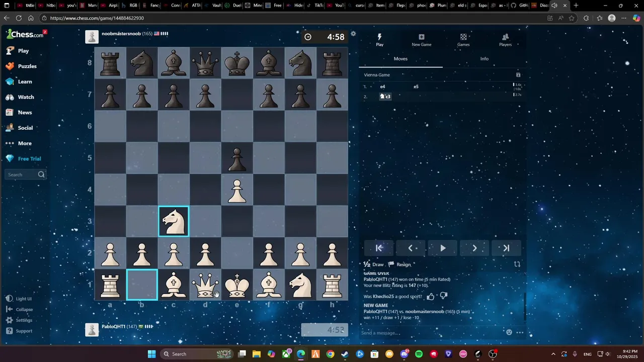
Task: Open Play in the left sidebar
Action: (x=18, y=51)
